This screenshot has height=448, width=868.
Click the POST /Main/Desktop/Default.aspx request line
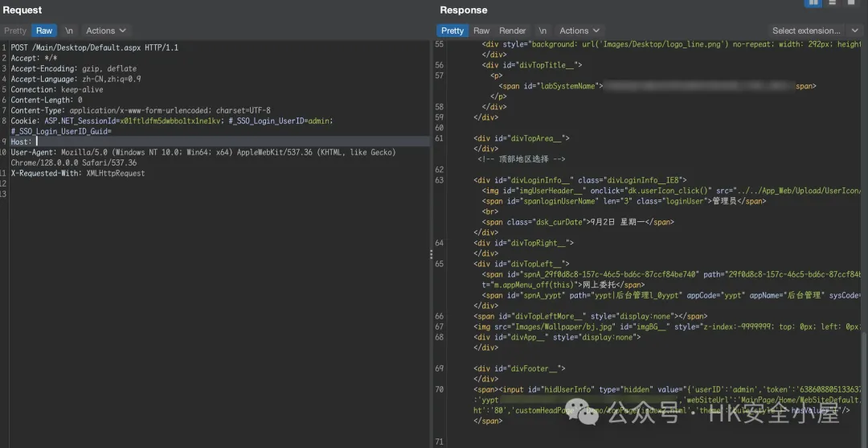coord(95,47)
